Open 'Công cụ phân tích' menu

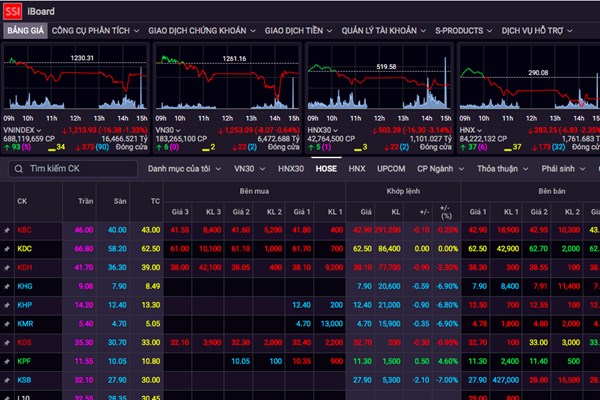(94, 31)
